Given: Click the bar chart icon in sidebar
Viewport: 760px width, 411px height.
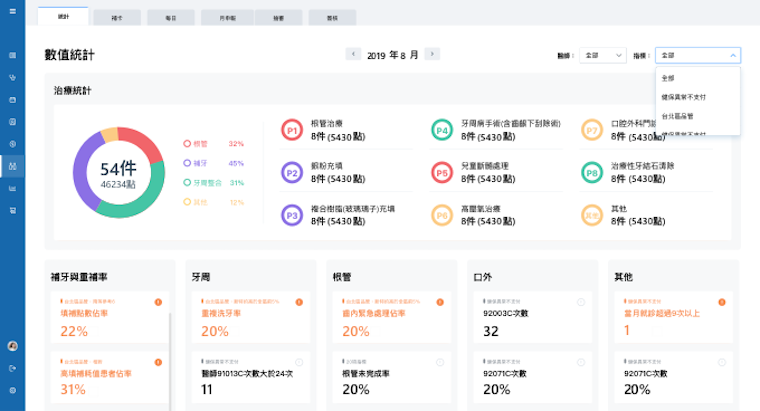Looking at the screenshot, I should pos(12,188).
